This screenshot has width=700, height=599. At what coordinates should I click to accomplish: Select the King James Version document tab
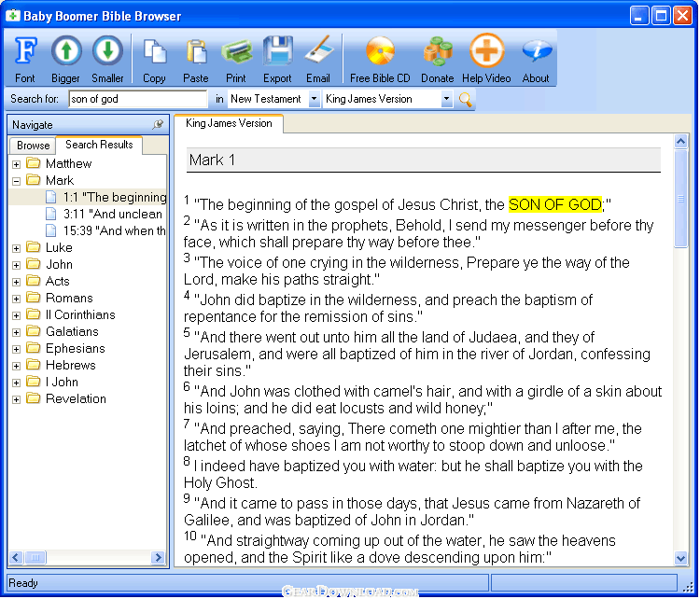[229, 123]
